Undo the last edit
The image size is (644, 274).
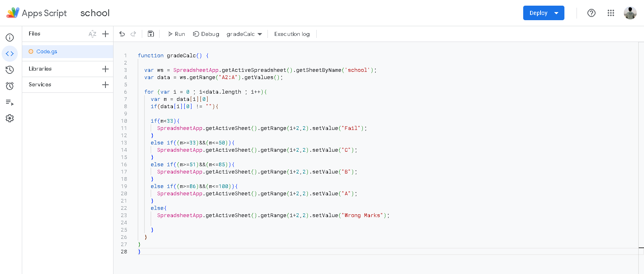point(122,34)
